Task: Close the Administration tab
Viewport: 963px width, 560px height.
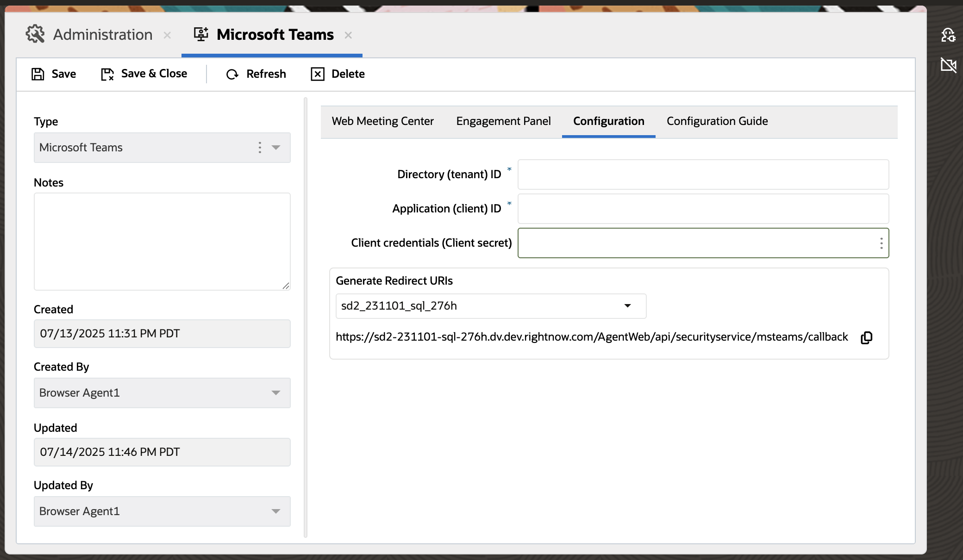Action: pos(167,35)
